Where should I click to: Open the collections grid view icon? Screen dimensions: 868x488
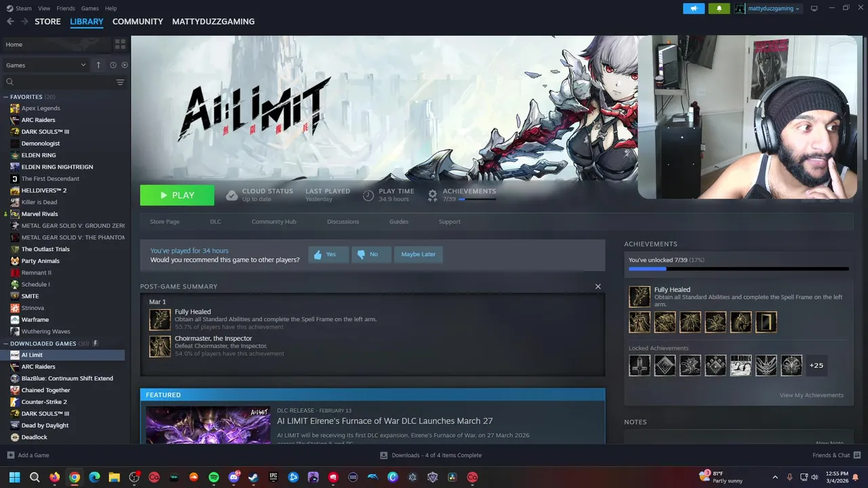(x=120, y=44)
